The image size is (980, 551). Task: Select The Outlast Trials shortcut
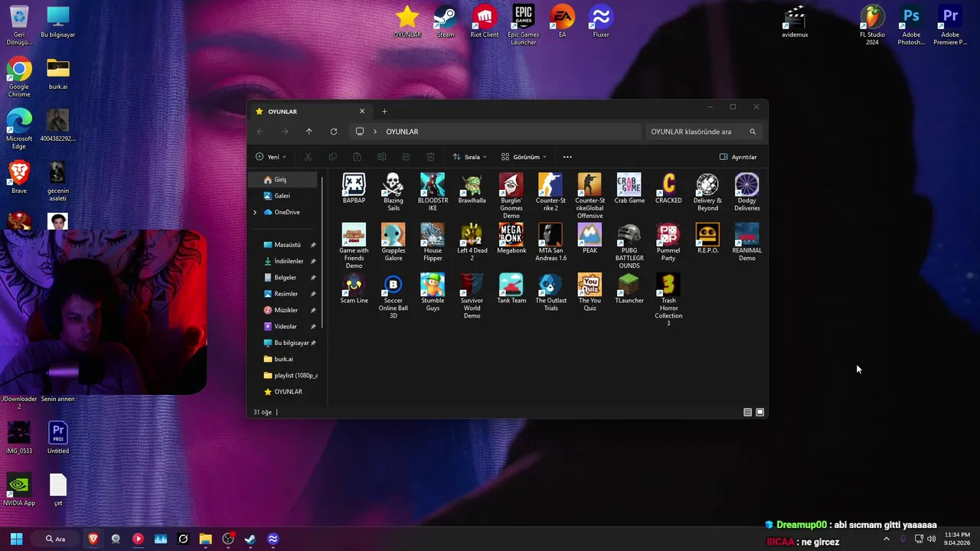coord(550,292)
